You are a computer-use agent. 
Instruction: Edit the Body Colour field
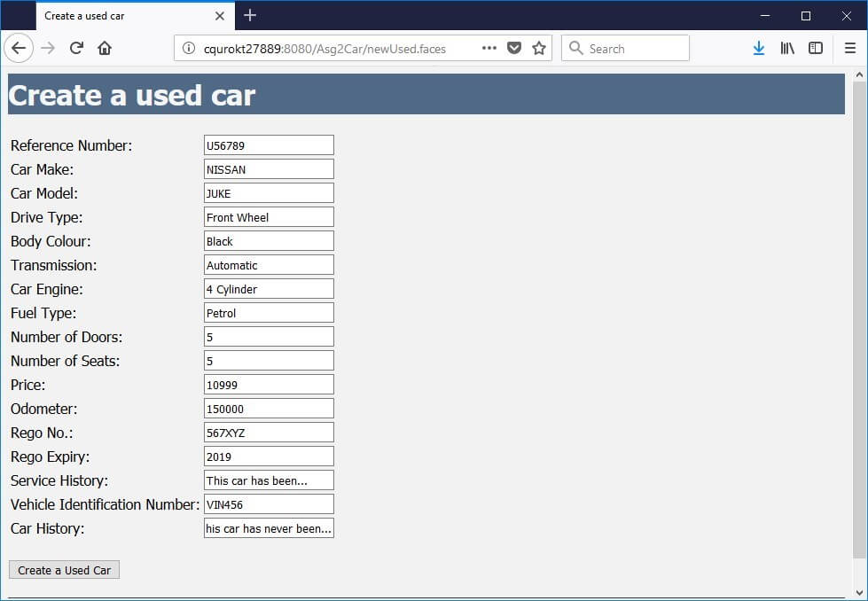pos(269,241)
